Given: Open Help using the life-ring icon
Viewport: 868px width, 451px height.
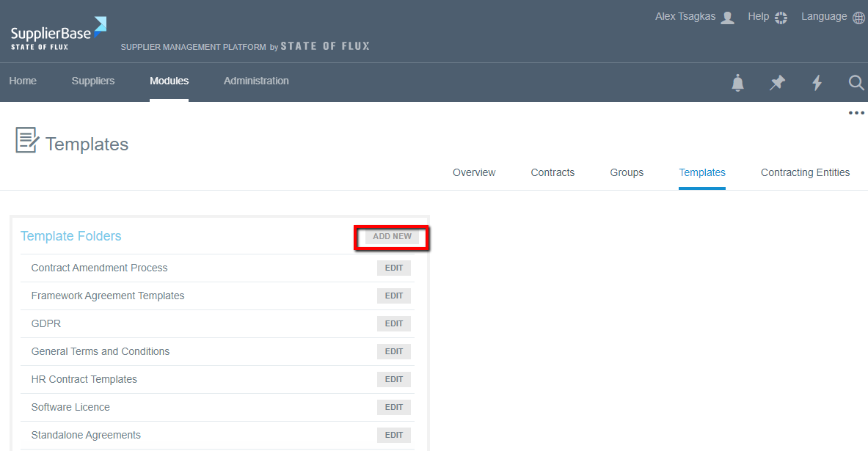Looking at the screenshot, I should pyautogui.click(x=779, y=17).
